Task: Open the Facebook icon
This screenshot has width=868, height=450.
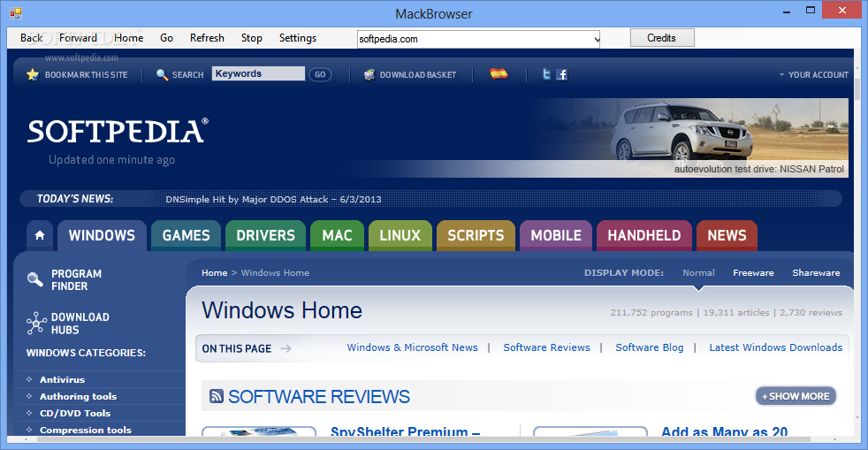Action: 562,75
